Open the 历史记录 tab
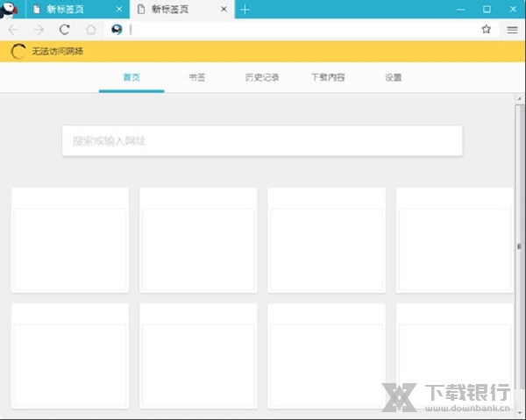The image size is (526, 420). tap(262, 77)
